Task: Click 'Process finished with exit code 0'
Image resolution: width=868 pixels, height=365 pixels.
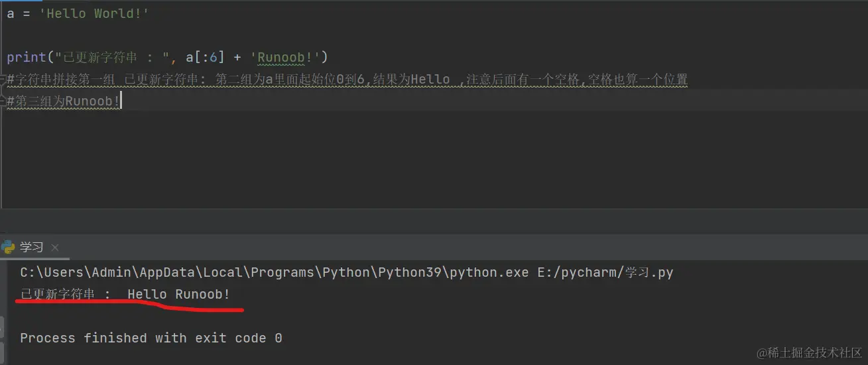Action: pyautogui.click(x=151, y=338)
